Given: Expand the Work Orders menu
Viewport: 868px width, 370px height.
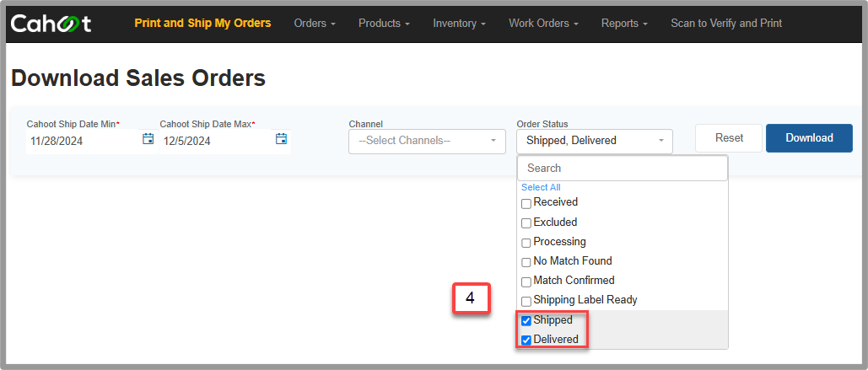Looking at the screenshot, I should pos(543,24).
